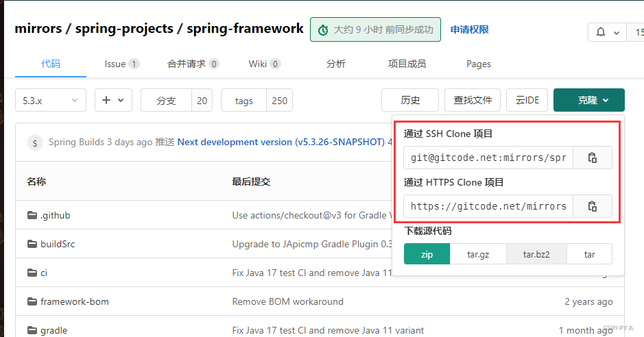Toggle the 克隆 clone dropdown
Screen dimensions: 644x337
[589, 100]
